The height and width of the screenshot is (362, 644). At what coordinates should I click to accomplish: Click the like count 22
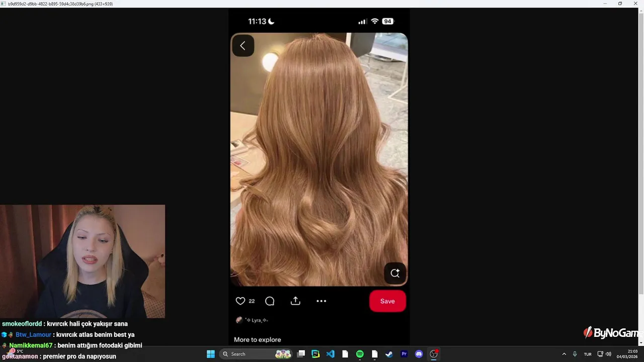[252, 301]
